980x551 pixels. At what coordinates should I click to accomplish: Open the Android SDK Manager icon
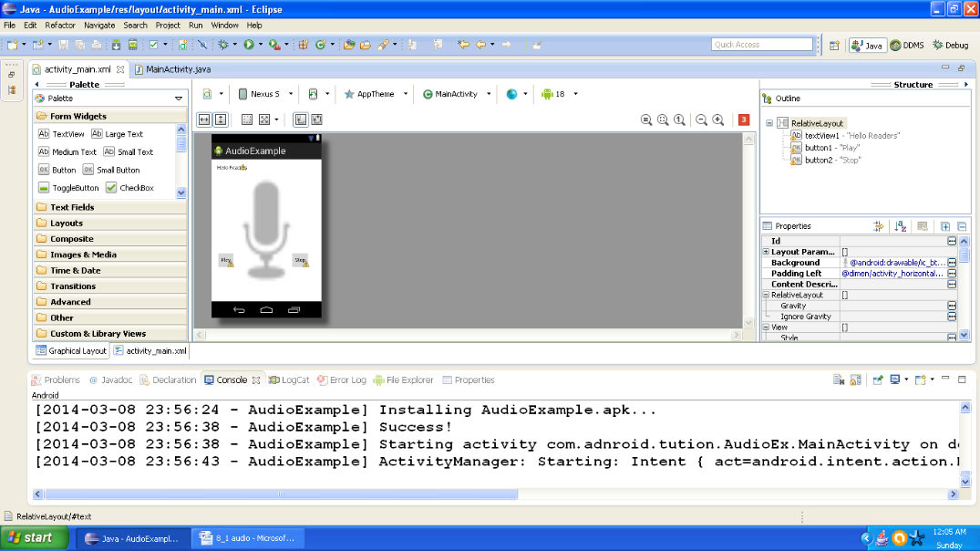[117, 45]
